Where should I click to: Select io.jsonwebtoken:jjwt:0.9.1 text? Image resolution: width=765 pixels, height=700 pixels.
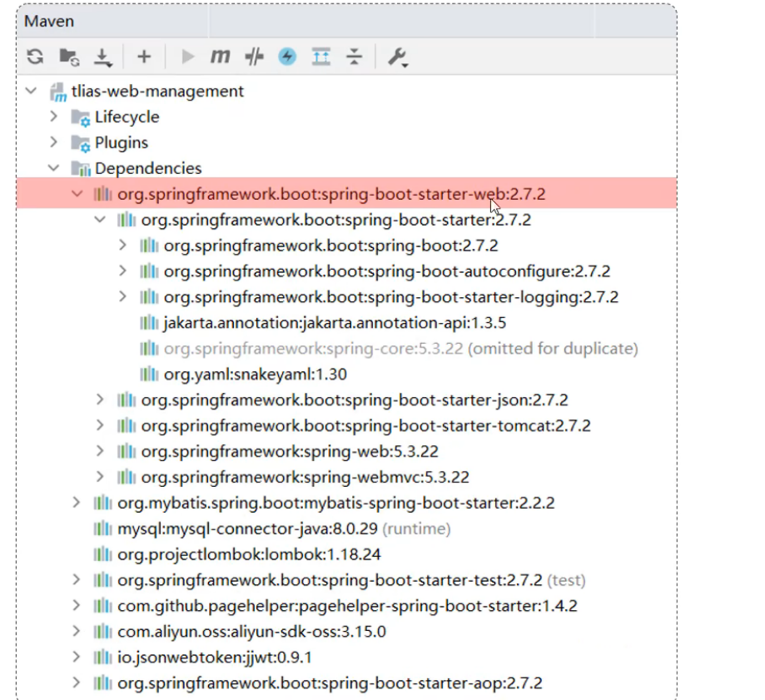215,658
